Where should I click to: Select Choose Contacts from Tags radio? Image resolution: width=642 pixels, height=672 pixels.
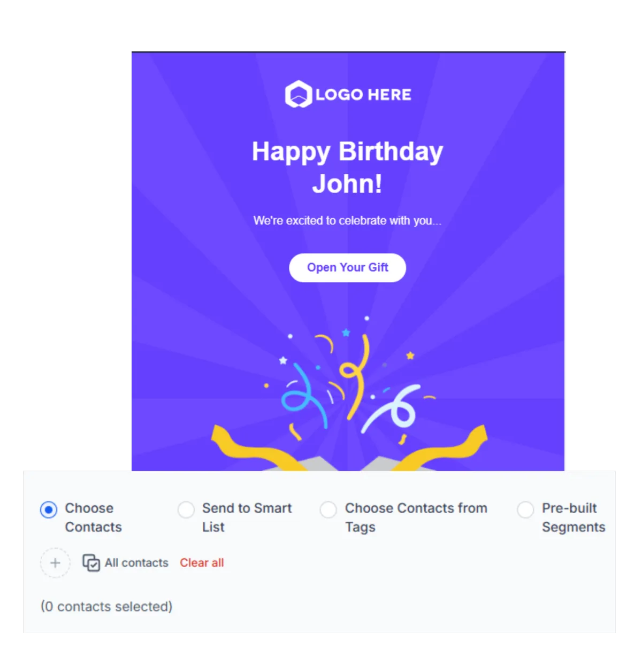[328, 510]
